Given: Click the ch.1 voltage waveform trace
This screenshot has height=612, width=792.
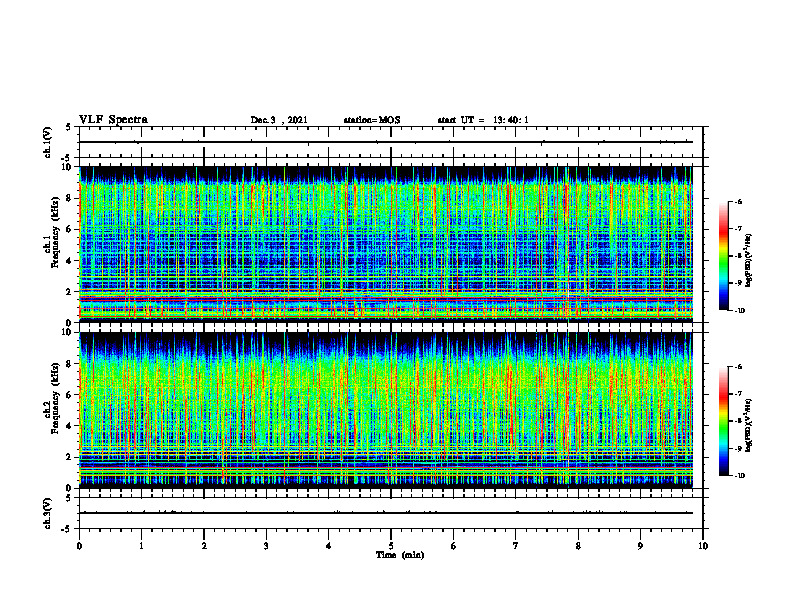Looking at the screenshot, I should click(386, 142).
